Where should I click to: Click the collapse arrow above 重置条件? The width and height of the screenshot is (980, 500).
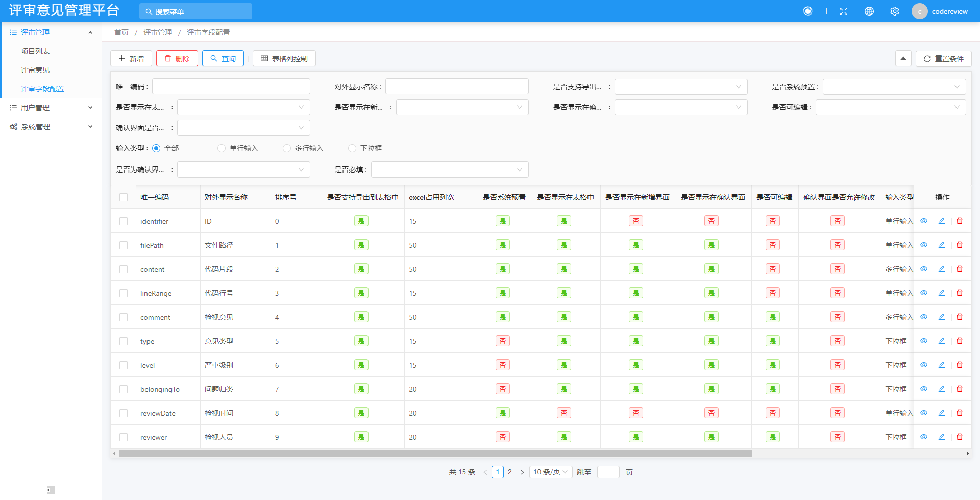903,58
